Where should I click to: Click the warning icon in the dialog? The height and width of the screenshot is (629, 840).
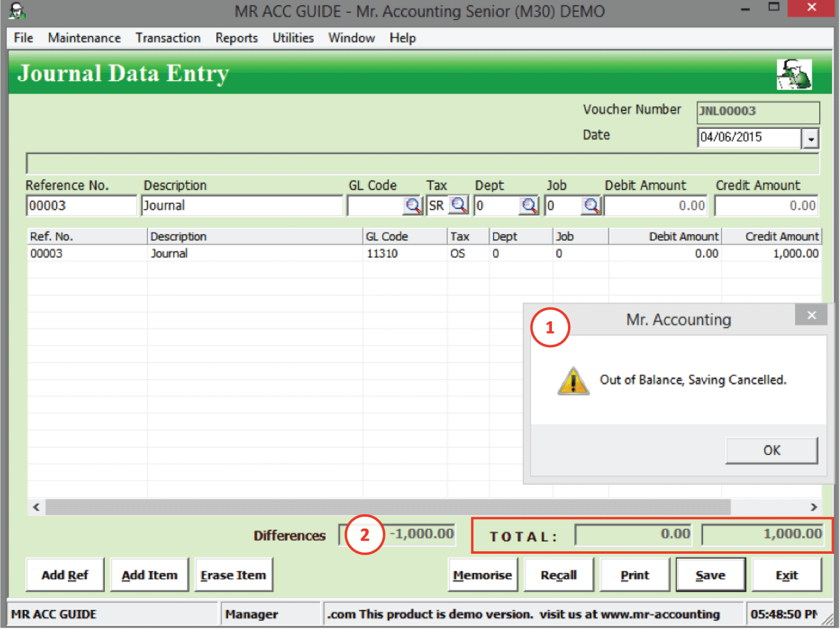(x=574, y=380)
